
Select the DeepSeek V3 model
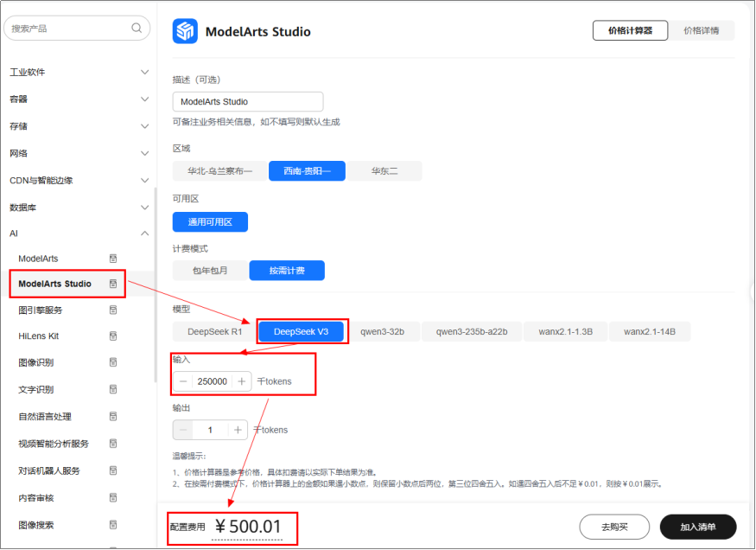[301, 332]
